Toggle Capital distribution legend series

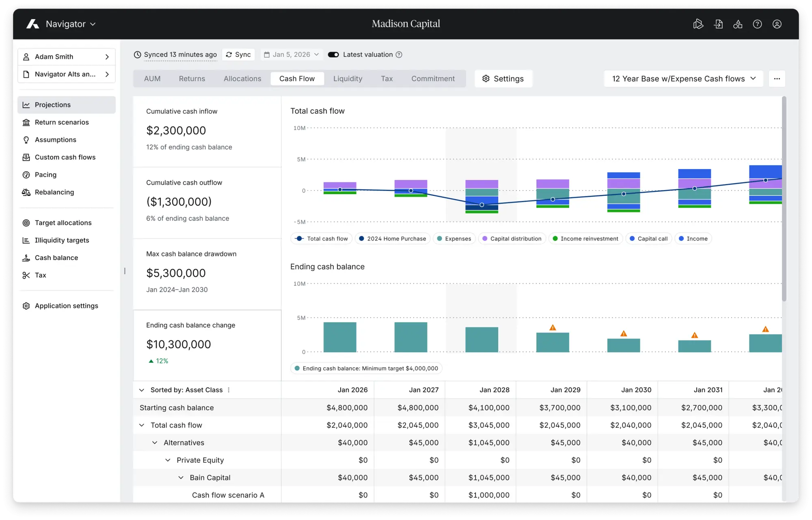pyautogui.click(x=512, y=239)
